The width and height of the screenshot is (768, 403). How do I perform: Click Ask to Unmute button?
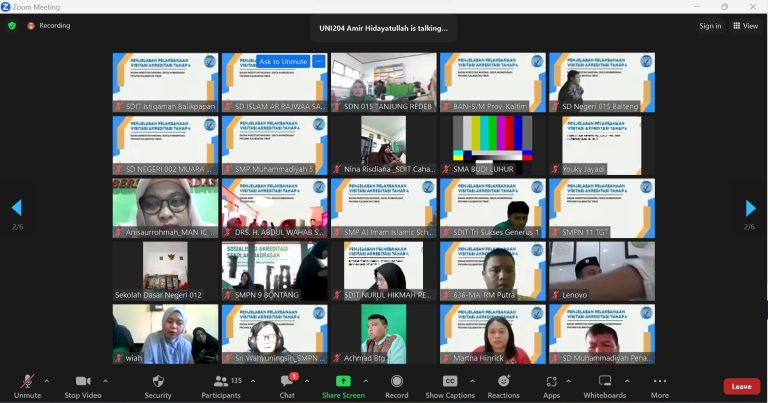point(283,61)
